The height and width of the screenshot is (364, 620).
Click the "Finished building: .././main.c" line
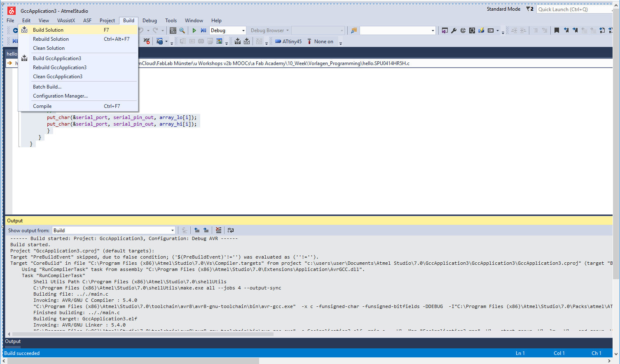tap(77, 313)
